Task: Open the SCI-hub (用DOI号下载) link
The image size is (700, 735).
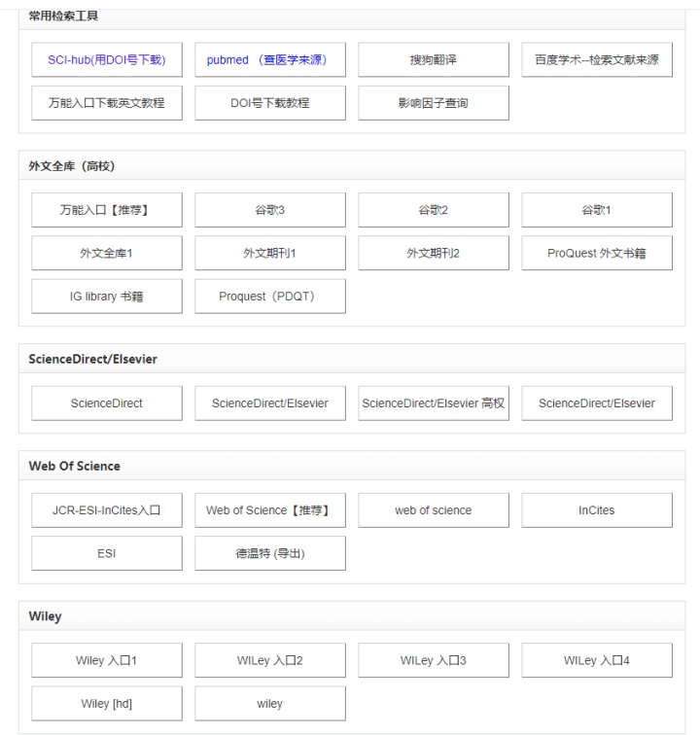Action: [x=107, y=59]
